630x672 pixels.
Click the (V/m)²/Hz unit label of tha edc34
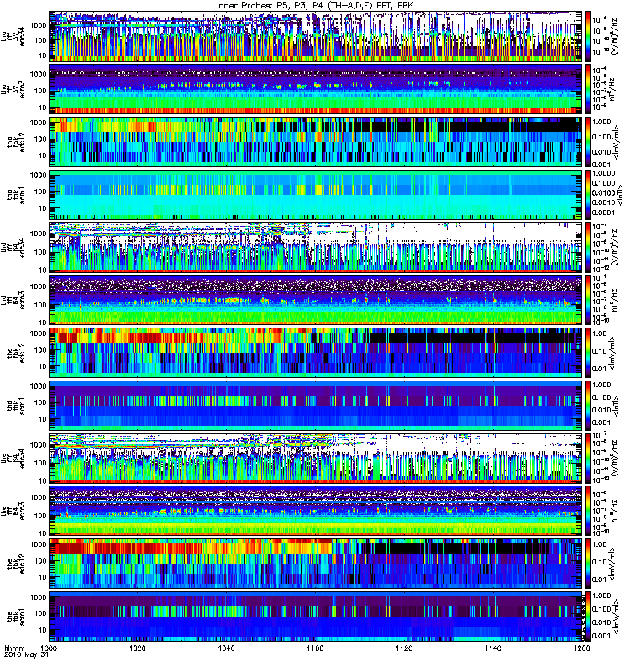615,36
